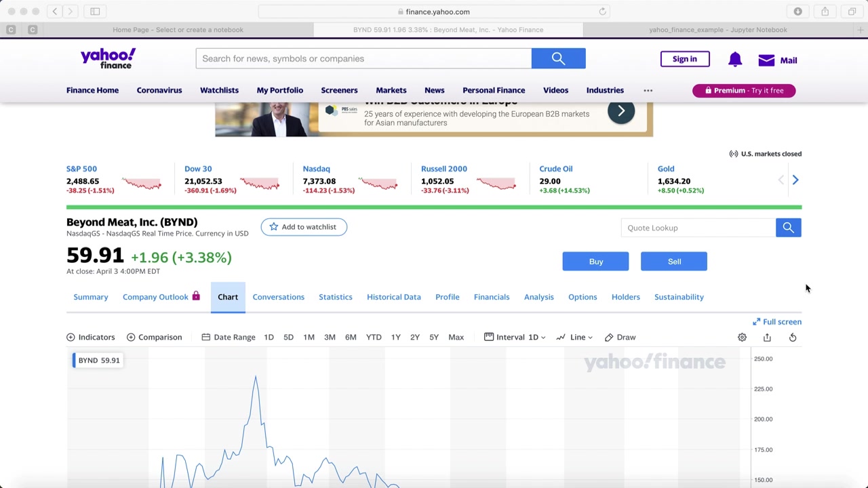Click the Buy button

click(x=595, y=262)
